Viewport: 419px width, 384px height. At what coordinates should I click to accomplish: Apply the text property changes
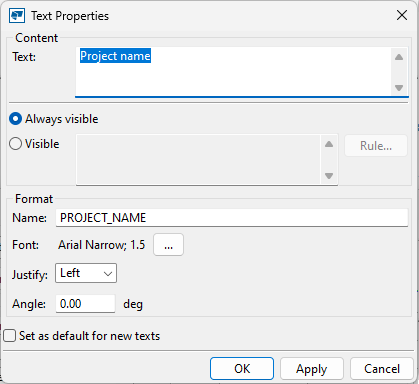[x=312, y=369]
